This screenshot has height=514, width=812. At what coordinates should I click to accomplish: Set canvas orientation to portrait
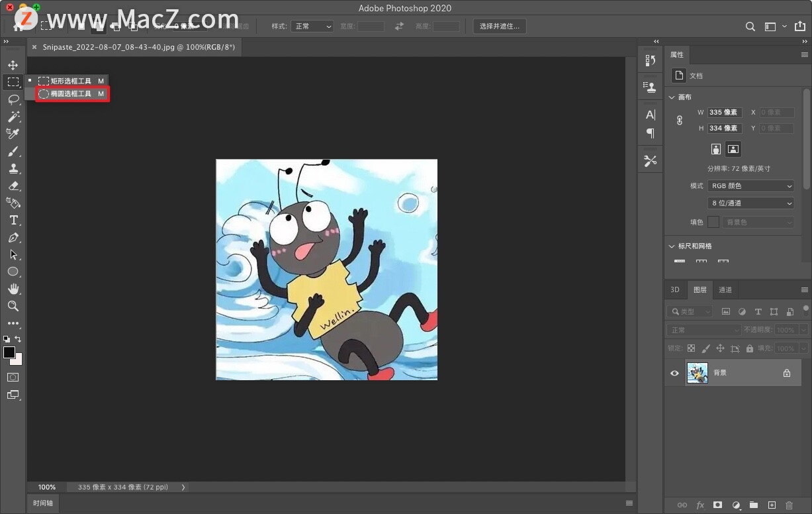click(x=715, y=149)
